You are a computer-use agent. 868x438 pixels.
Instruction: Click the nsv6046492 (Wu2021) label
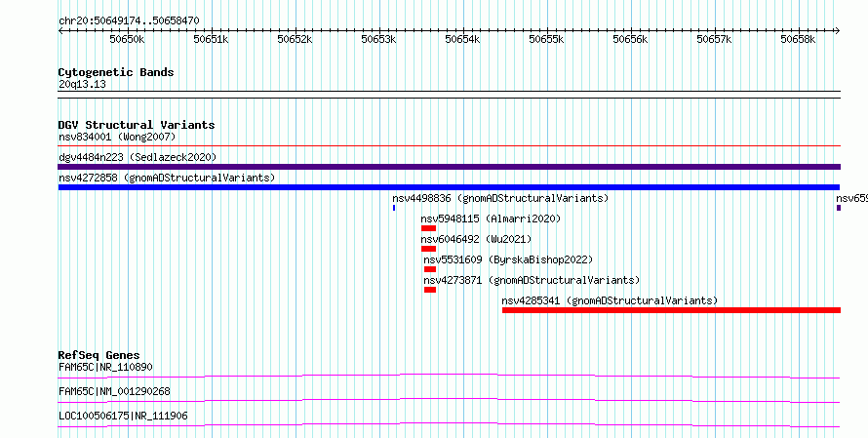(476, 239)
